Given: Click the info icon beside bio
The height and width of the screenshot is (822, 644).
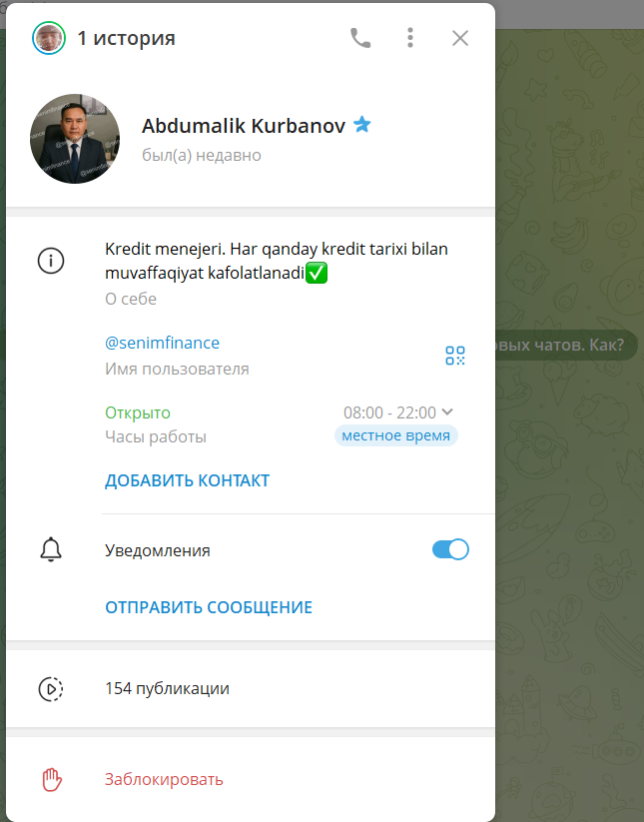Looking at the screenshot, I should pyautogui.click(x=51, y=261).
